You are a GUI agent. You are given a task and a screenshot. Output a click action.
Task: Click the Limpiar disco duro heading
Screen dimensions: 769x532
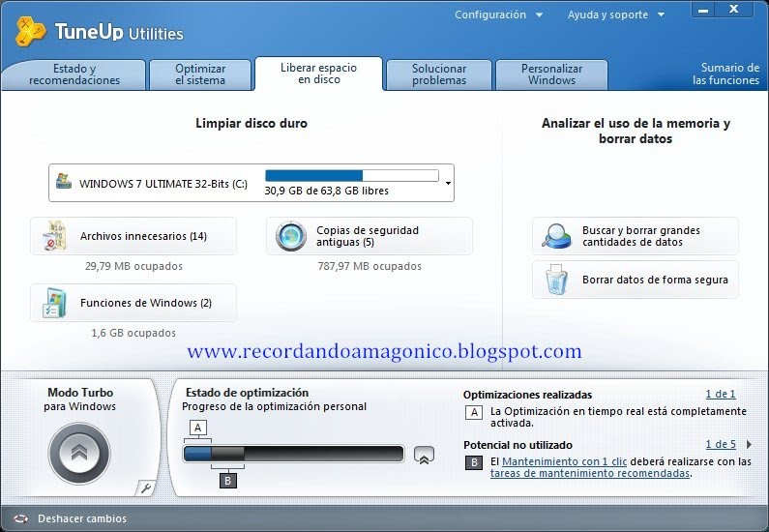[x=251, y=123]
